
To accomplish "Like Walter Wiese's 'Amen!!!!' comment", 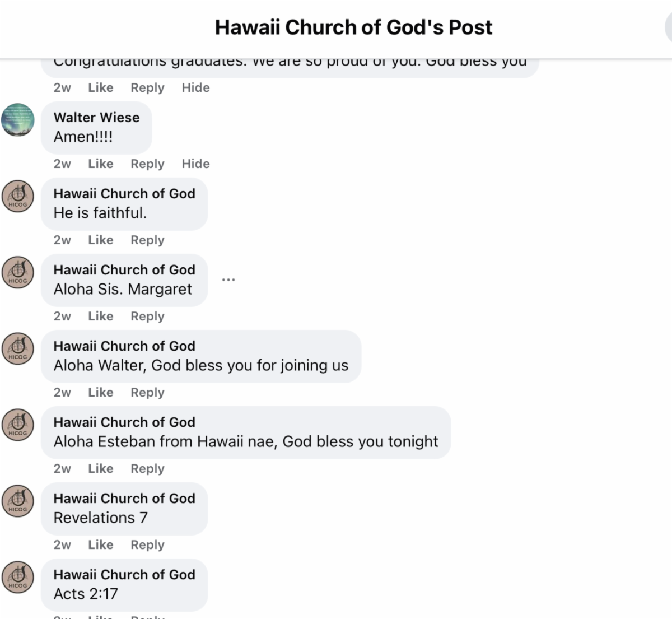I will [x=101, y=164].
